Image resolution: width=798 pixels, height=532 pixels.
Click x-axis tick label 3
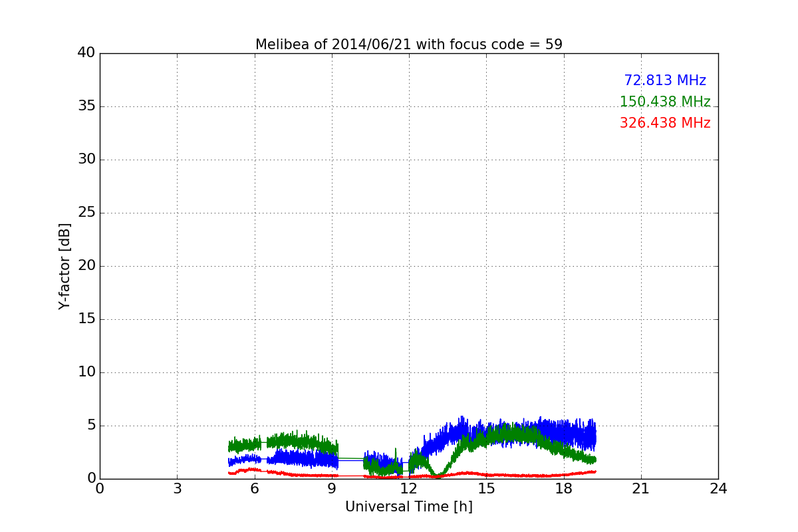coord(177,489)
